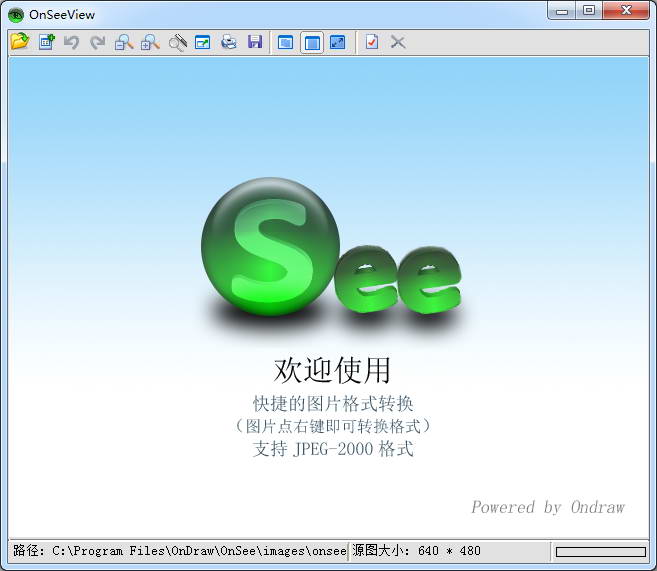Click the displayed See welcome image
The image size is (657, 571).
point(328,297)
